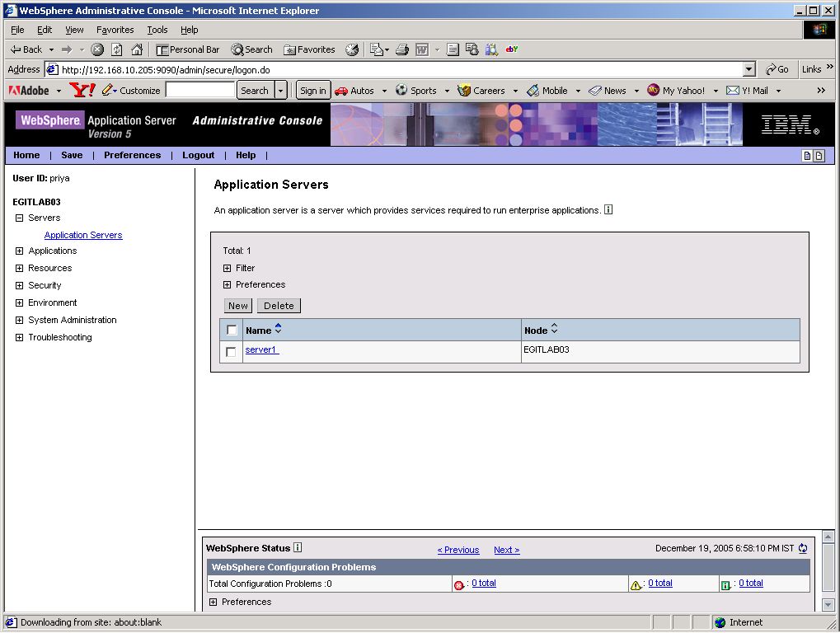This screenshot has width=840, height=633.
Task: Open the Favorites menu
Action: coord(115,30)
